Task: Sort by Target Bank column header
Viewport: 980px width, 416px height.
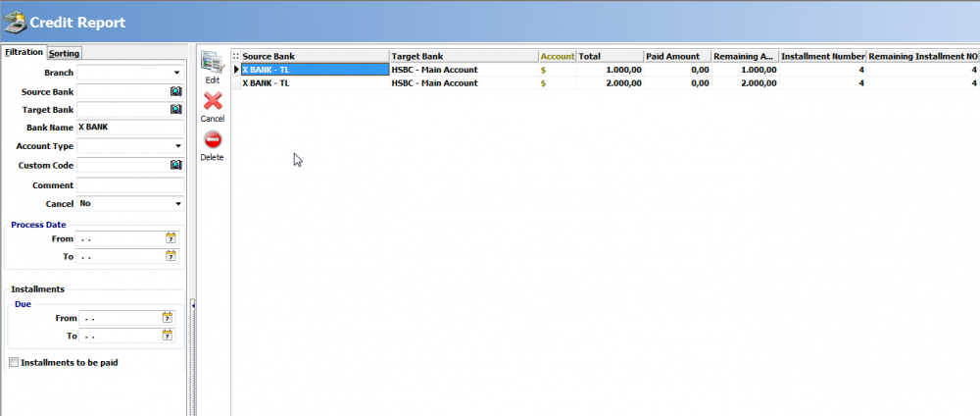Action: (x=464, y=56)
